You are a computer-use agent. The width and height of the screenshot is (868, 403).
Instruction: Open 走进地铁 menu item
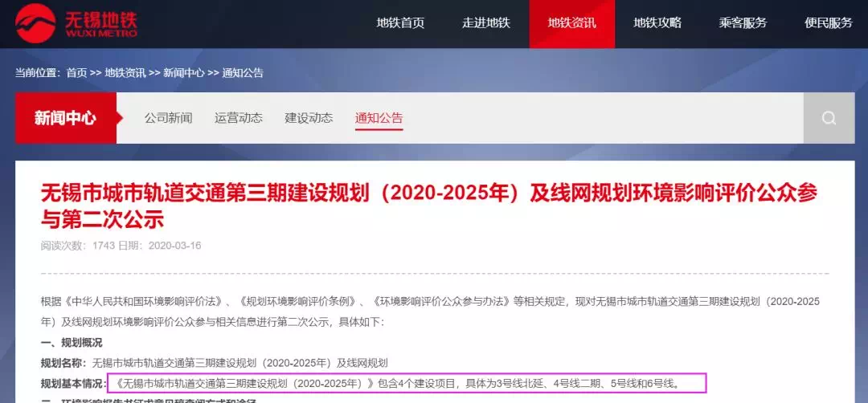pos(486,23)
